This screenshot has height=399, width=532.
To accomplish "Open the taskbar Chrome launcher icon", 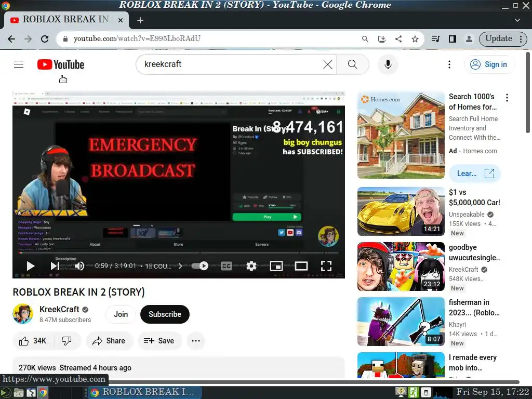I will coord(43,393).
